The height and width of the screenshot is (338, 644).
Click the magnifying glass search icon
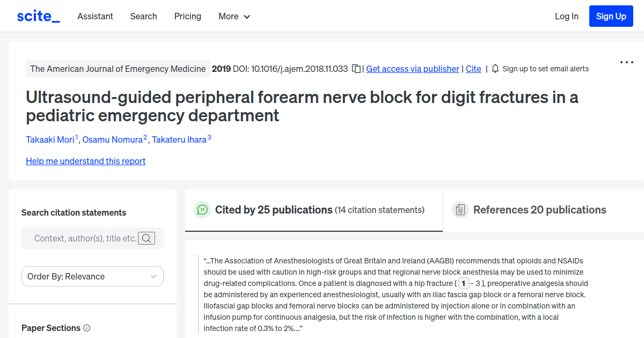[x=146, y=238]
